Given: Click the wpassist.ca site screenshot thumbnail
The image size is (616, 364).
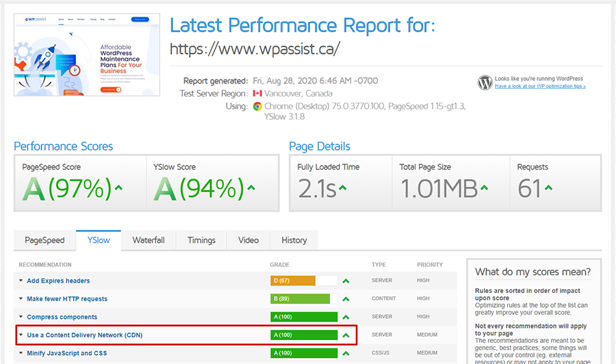Looking at the screenshot, I should tap(87, 55).
